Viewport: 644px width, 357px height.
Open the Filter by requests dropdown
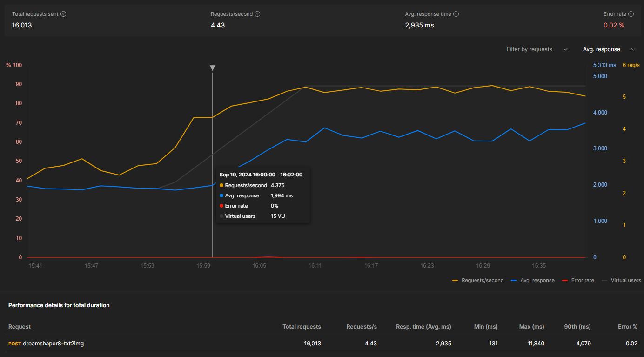pos(537,49)
